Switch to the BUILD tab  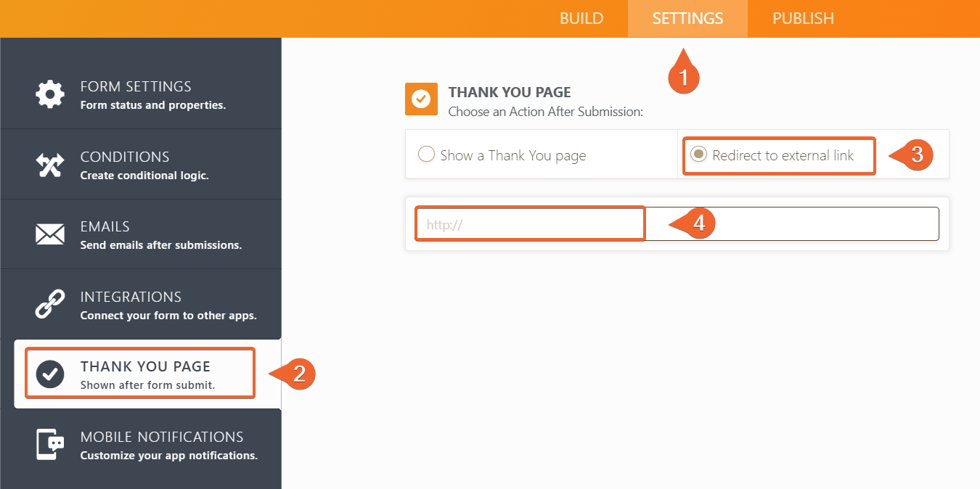click(x=581, y=18)
